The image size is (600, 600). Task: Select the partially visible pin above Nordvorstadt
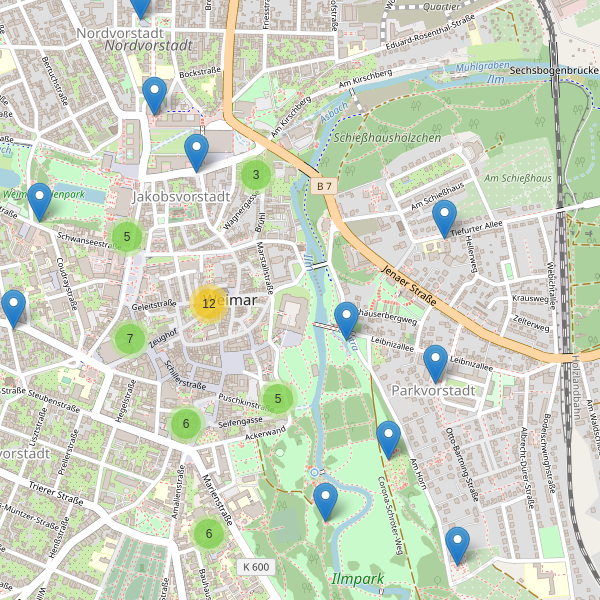(x=141, y=8)
